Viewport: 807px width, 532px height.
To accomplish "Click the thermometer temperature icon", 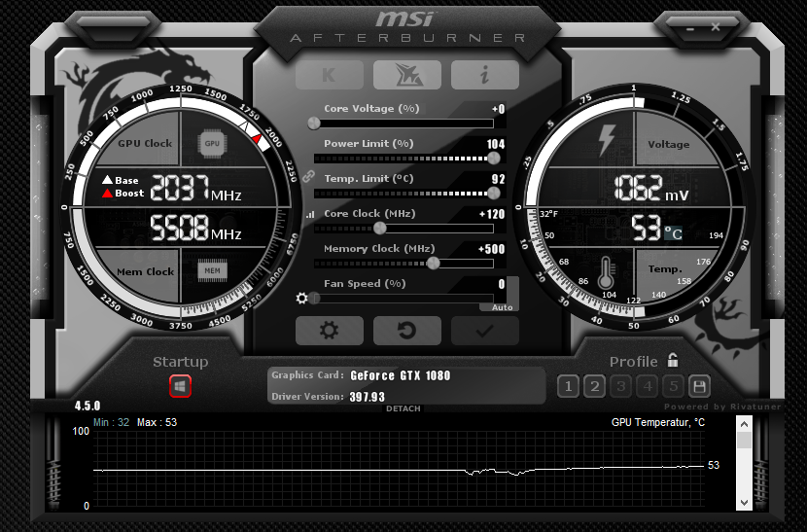I will click(606, 272).
